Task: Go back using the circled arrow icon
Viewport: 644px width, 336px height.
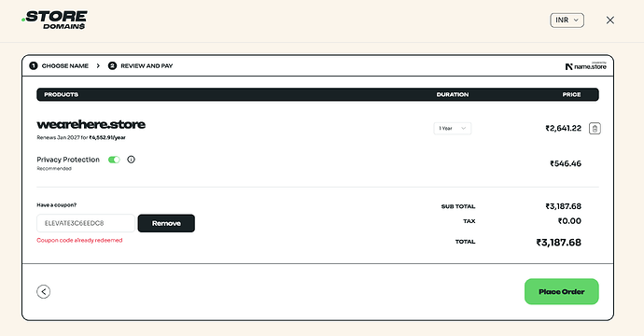Action: pyautogui.click(x=44, y=291)
